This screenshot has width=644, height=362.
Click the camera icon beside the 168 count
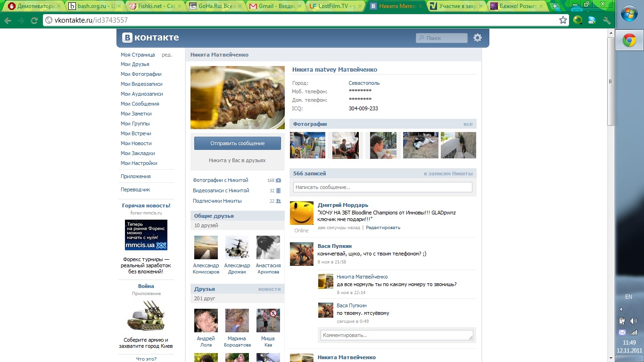(278, 180)
